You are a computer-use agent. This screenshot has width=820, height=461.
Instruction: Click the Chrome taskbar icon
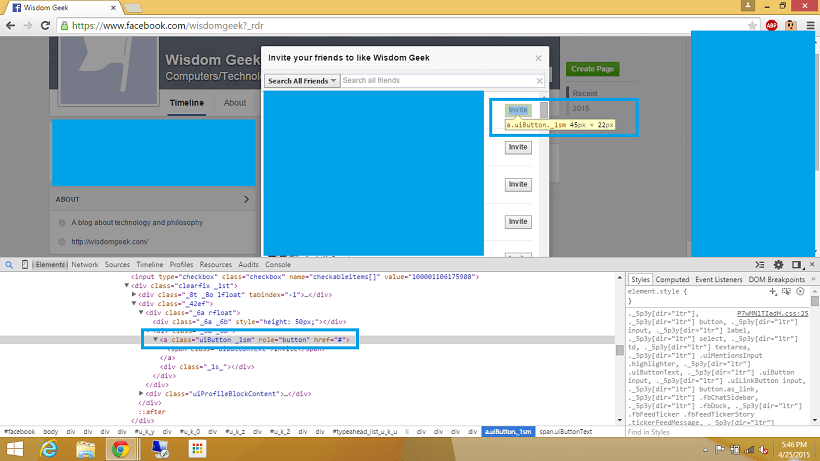(120, 449)
